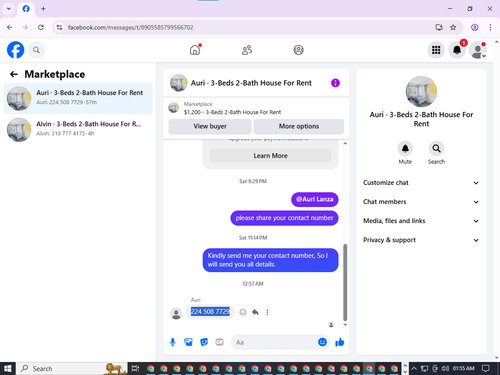Image resolution: width=500 pixels, height=375 pixels.
Task: Reload the page in browser
Action: [41, 27]
